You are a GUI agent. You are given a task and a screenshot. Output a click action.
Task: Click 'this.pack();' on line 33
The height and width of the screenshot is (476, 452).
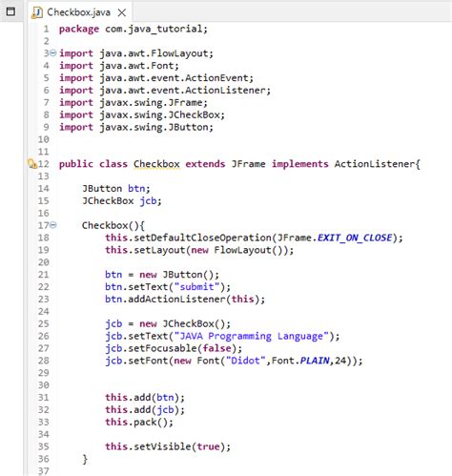tap(139, 423)
